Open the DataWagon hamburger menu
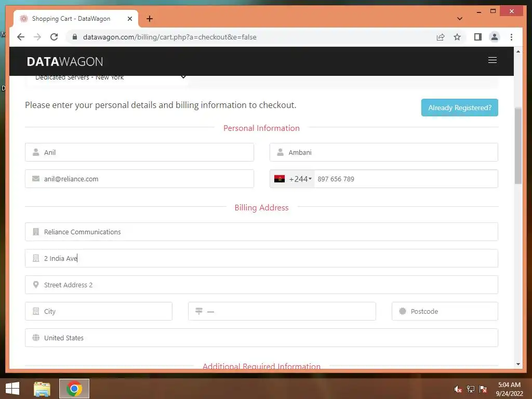Viewport: 532px width, 399px height. (493, 60)
